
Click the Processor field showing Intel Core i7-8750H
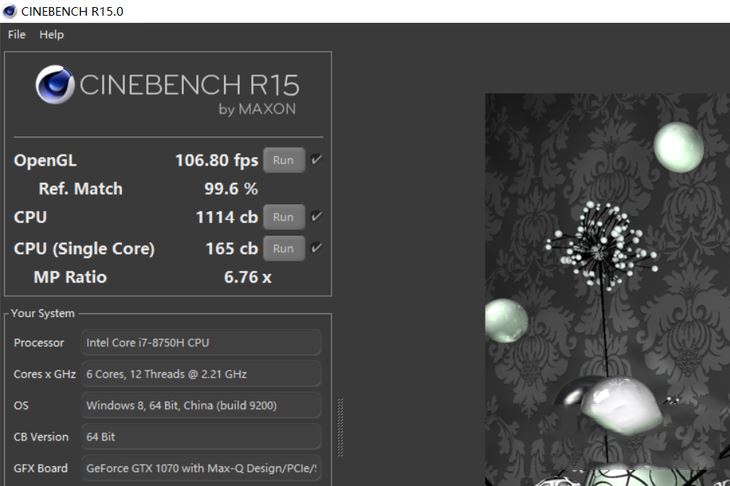pos(201,343)
